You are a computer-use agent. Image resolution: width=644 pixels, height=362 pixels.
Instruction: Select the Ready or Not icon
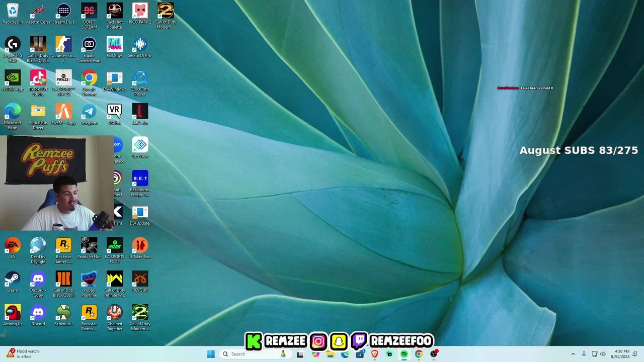(x=89, y=248)
